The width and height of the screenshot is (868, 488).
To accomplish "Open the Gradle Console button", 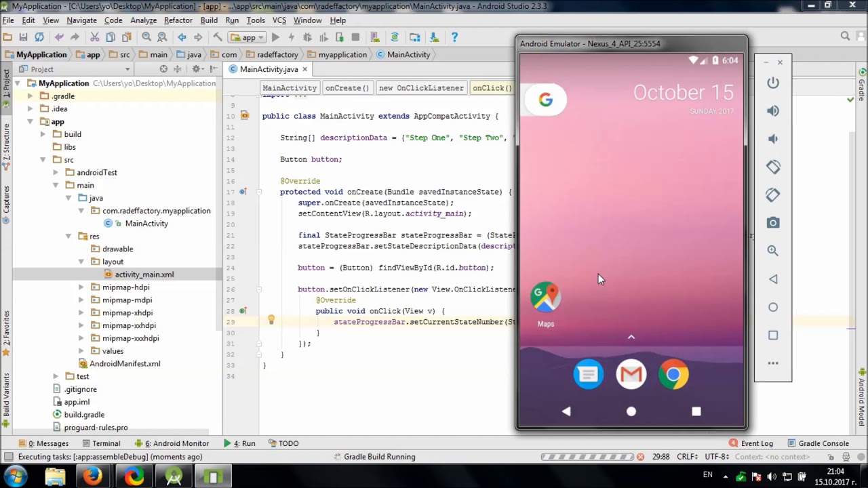I will pyautogui.click(x=818, y=443).
